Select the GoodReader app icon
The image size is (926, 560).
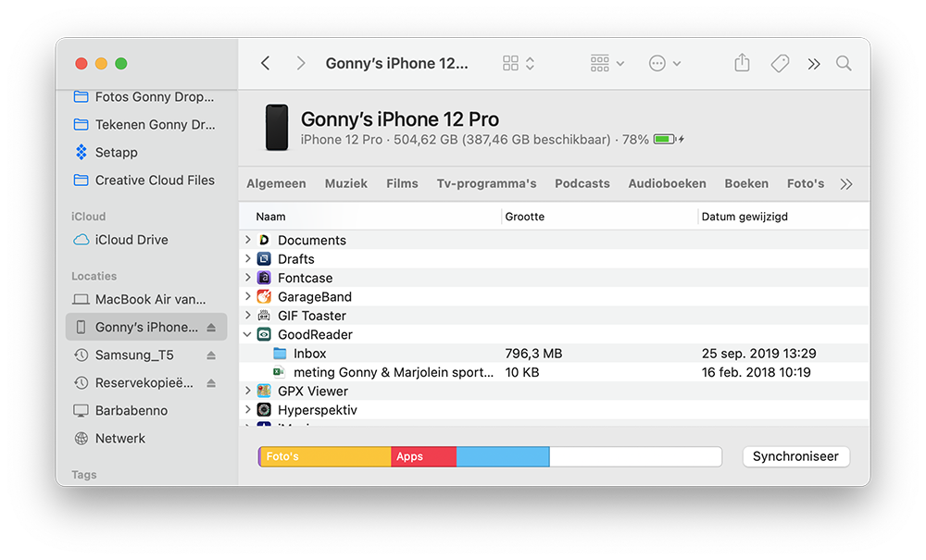point(267,334)
